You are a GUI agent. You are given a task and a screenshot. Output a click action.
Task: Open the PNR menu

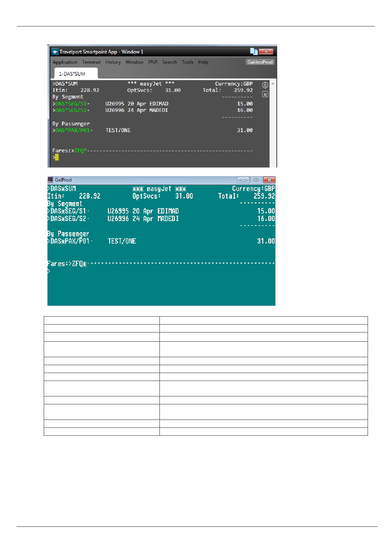click(153, 62)
